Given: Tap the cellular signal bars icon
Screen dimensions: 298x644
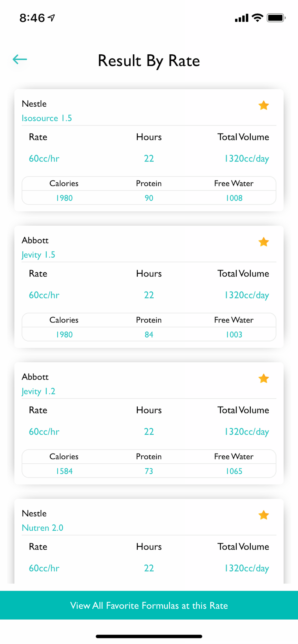Looking at the screenshot, I should click(241, 18).
